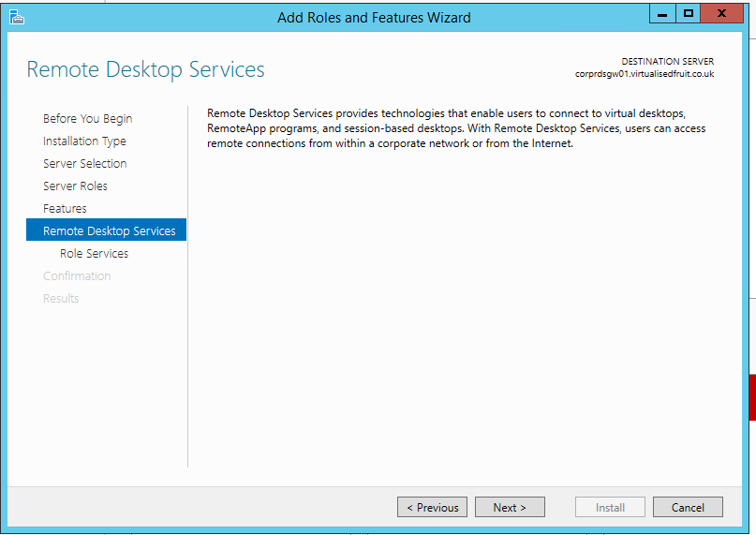Maximize the wizard window
This screenshot has width=756, height=535.
point(689,14)
